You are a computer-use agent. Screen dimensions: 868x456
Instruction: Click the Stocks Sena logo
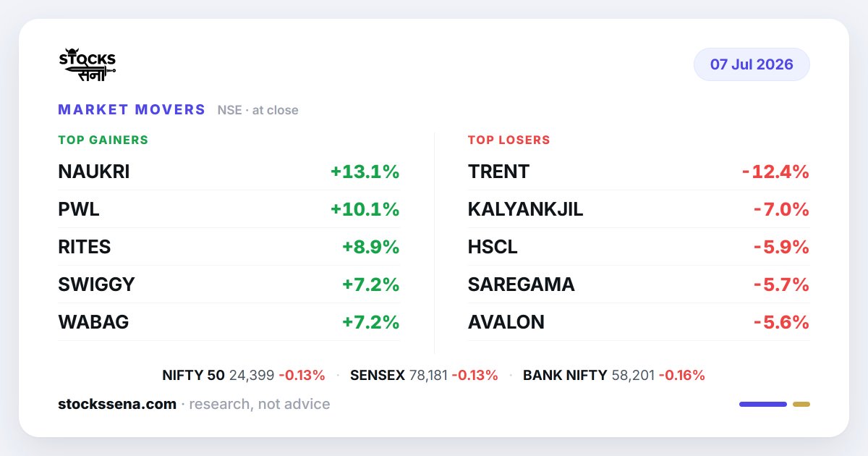tap(87, 64)
